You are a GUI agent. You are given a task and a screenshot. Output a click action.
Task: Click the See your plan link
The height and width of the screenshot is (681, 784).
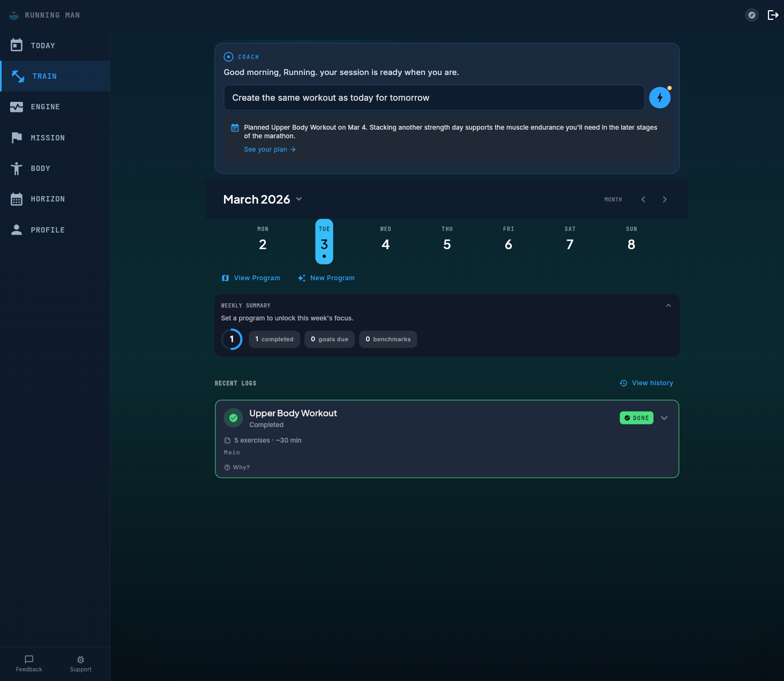point(270,149)
